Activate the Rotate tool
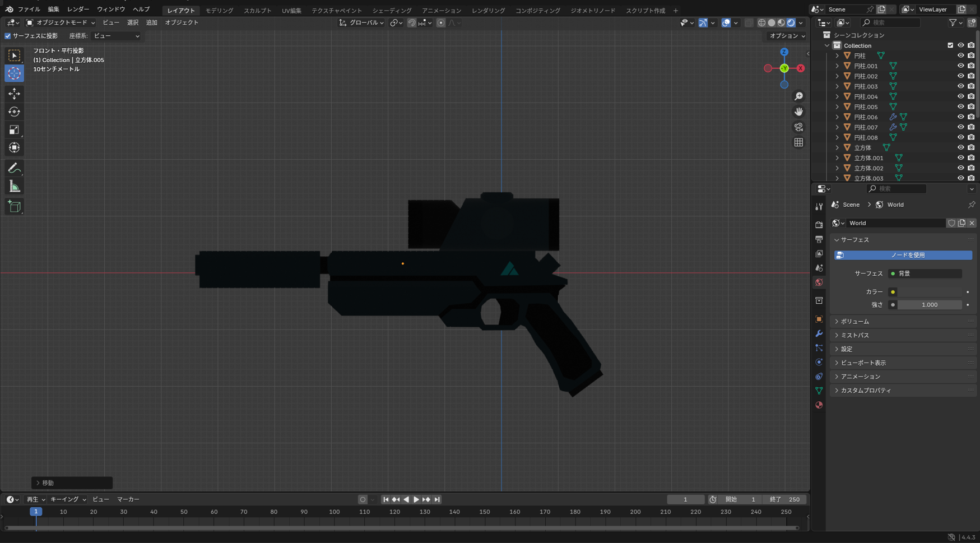This screenshot has width=980, height=543. [x=14, y=112]
